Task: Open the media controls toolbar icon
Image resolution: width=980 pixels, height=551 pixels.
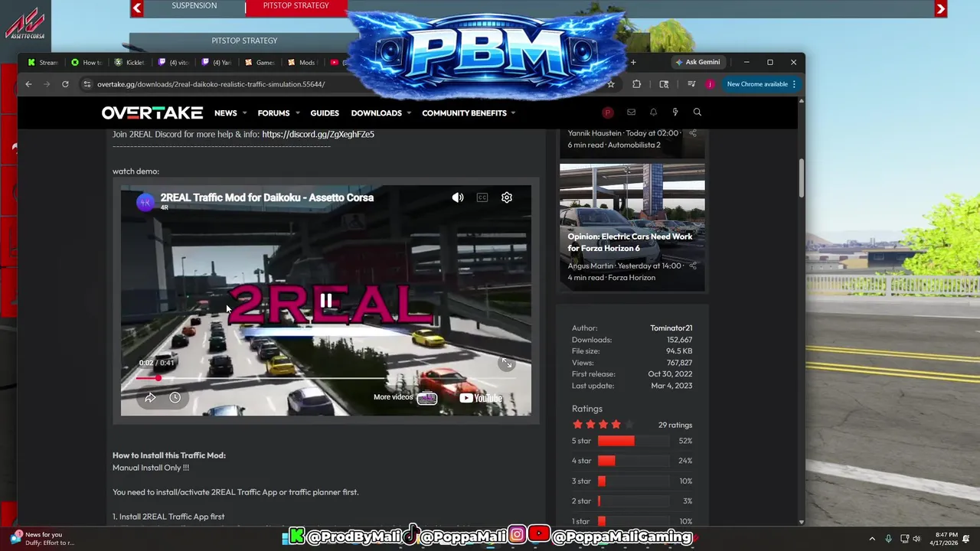Action: (691, 84)
